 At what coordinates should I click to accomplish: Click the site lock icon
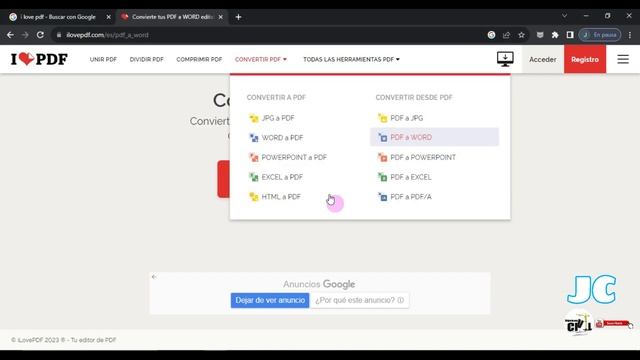click(x=59, y=35)
